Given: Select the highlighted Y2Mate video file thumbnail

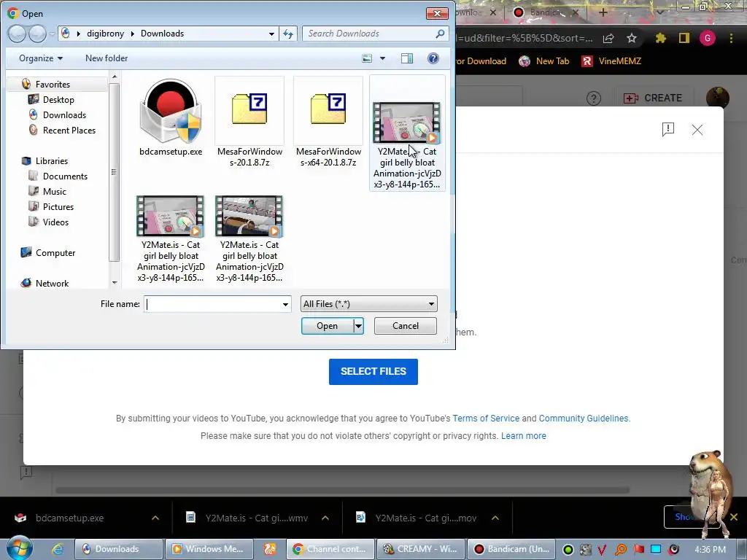Looking at the screenshot, I should click(x=407, y=122).
